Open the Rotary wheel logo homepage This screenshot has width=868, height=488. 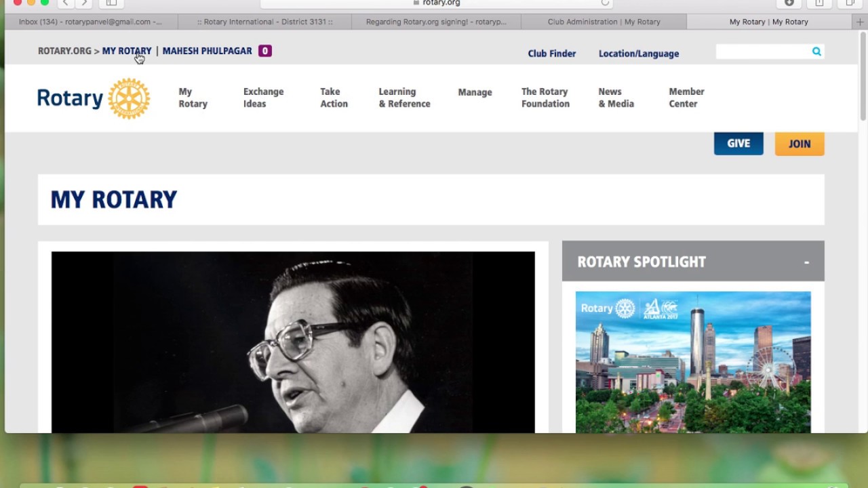[94, 98]
